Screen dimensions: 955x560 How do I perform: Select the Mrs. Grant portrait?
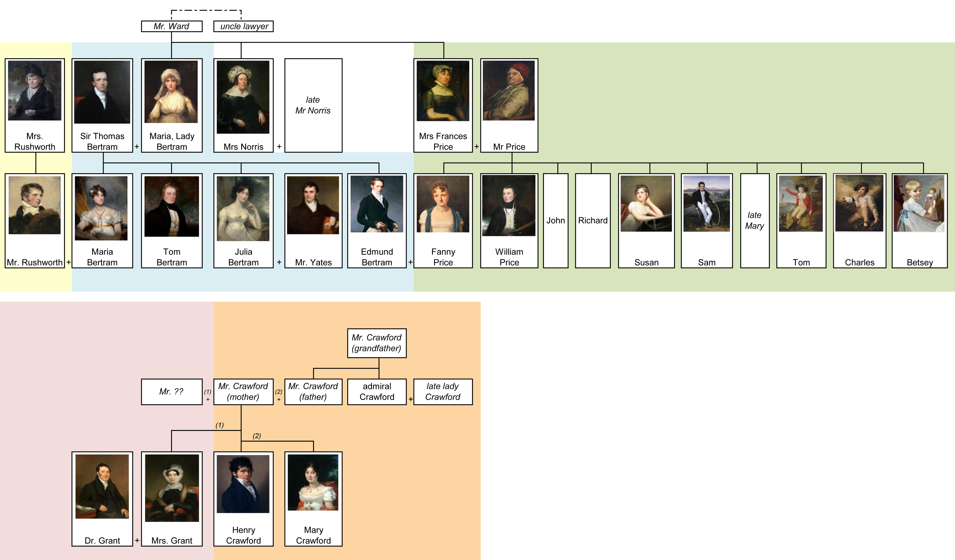pos(172,488)
